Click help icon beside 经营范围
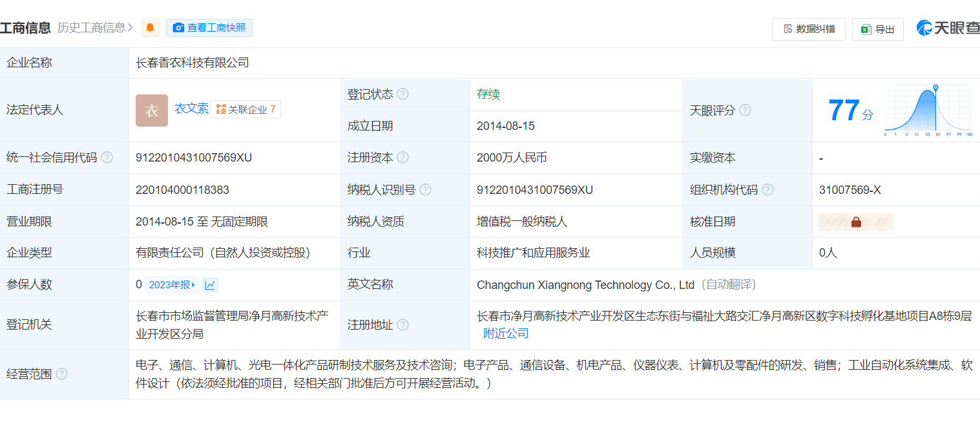This screenshot has width=980, height=424. (x=61, y=374)
